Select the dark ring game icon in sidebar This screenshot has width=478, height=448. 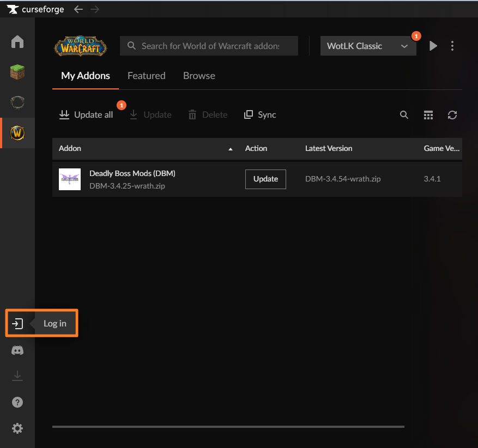coord(17,102)
